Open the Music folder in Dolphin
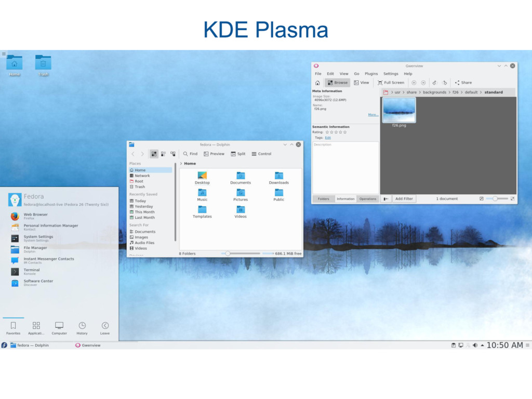532x399 pixels. [x=202, y=195]
